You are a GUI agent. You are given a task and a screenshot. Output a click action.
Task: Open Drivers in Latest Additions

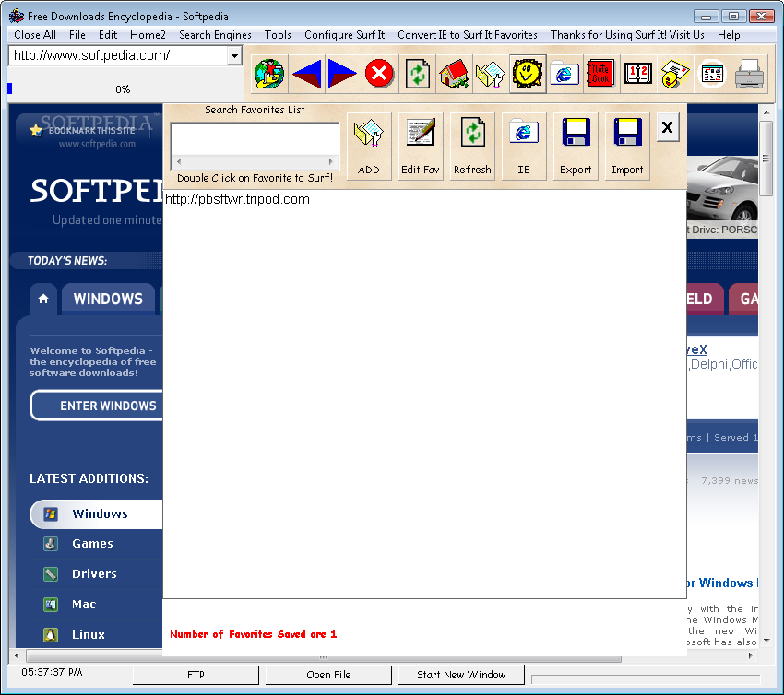click(94, 574)
